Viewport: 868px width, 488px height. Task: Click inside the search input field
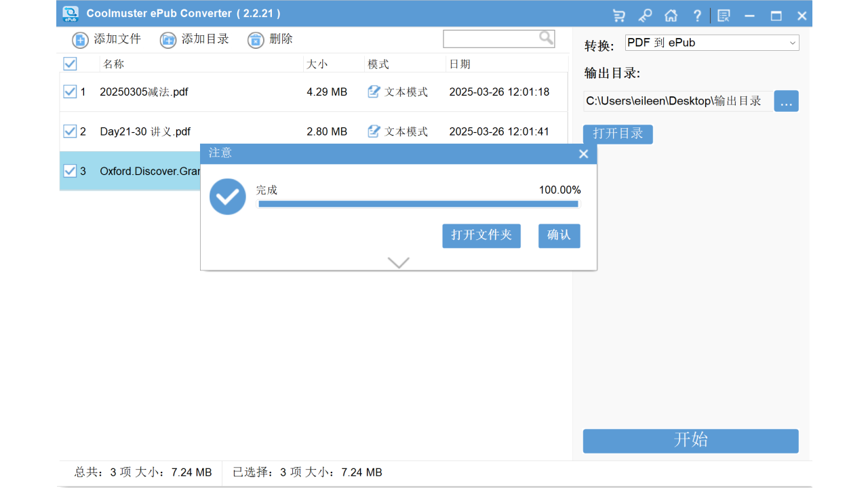495,39
